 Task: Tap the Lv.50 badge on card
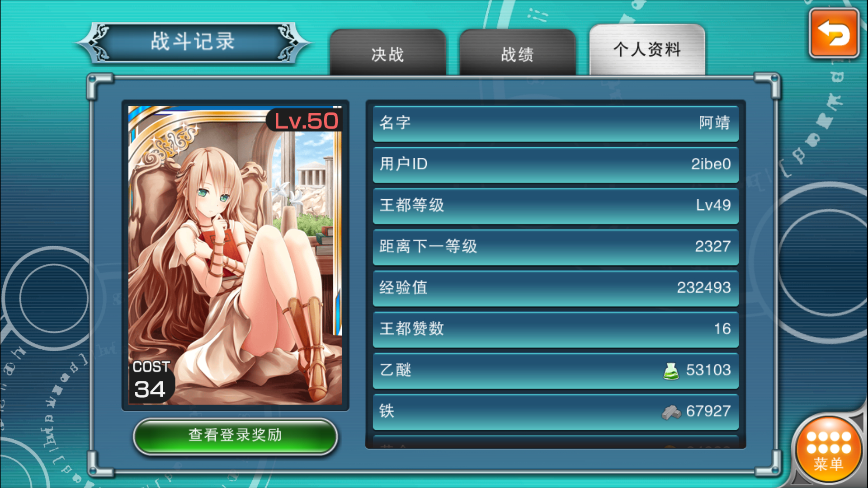(304, 121)
